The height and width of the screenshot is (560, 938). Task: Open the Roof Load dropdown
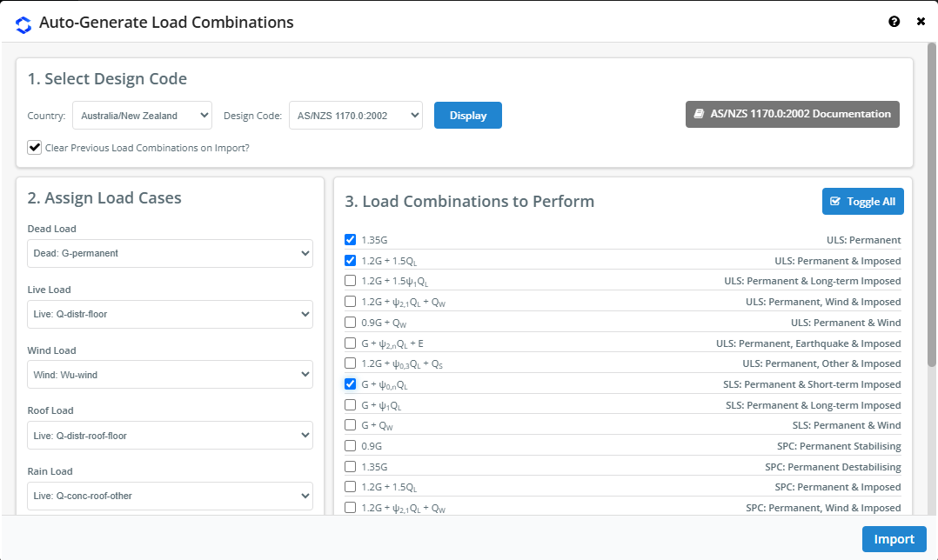tap(170, 436)
